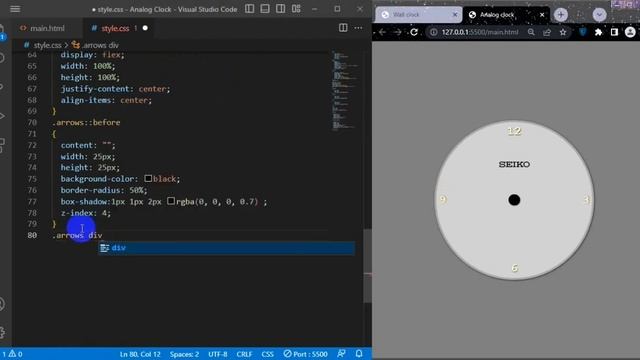Click the address bar URL 127.0.0.1:5500
The width and height of the screenshot is (640, 360).
tap(480, 32)
